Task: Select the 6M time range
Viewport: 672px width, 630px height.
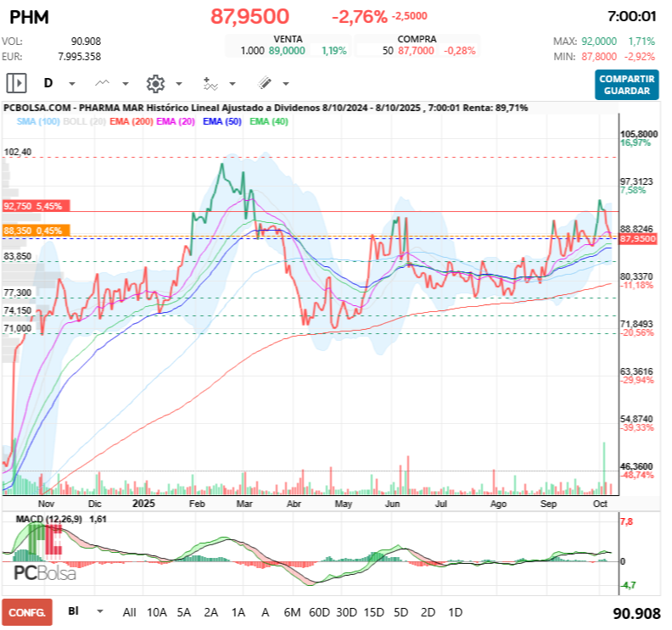Action: tap(292, 612)
